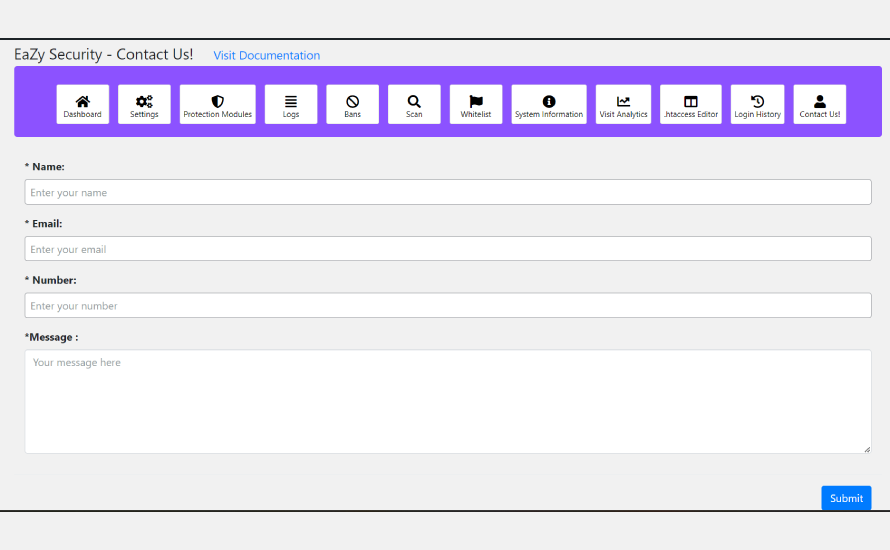890x550 pixels.
Task: Focus the Number input field
Action: point(448,305)
